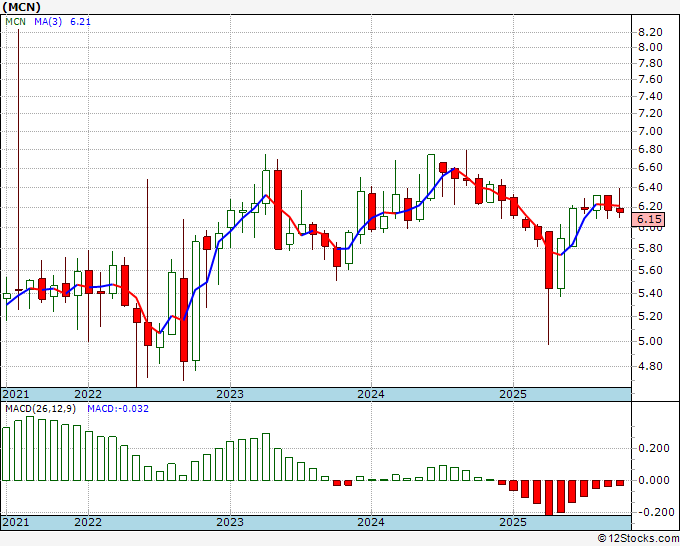This screenshot has height=546, width=680.
Task: Click the (MCN) ticker title
Action: click(22, 7)
